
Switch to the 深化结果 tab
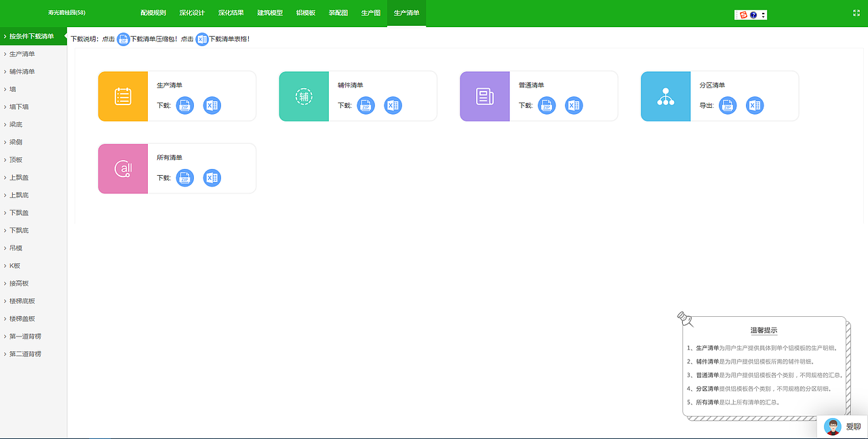(231, 13)
